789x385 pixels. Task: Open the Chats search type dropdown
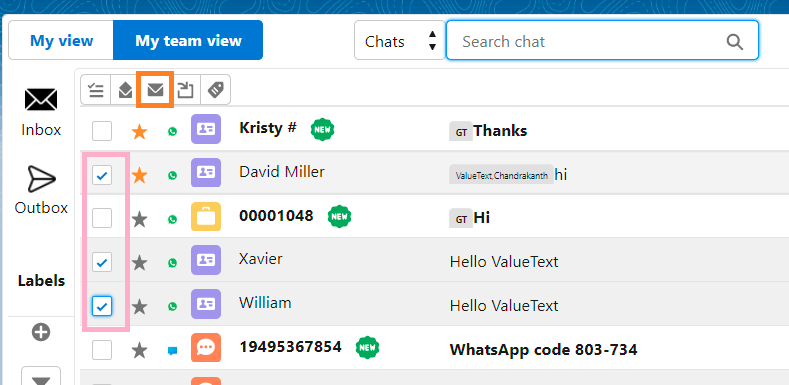click(x=400, y=40)
